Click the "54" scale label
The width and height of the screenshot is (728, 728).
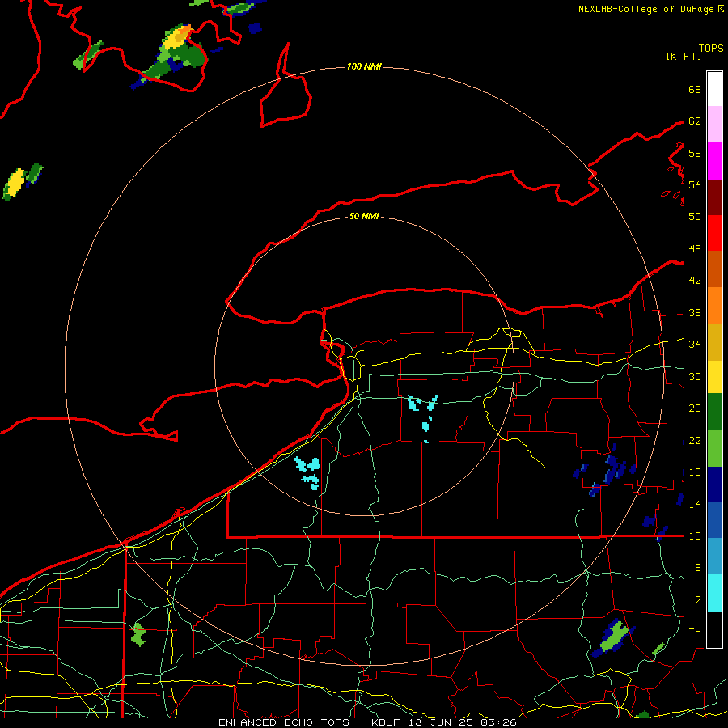(695, 184)
